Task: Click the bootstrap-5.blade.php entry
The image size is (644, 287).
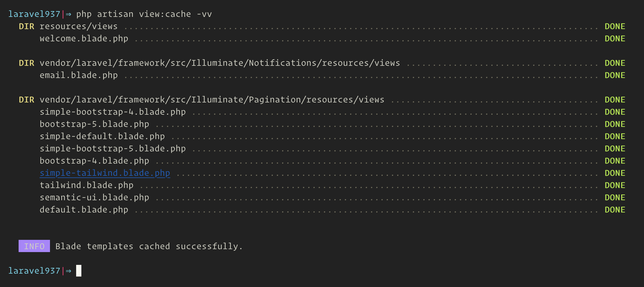Action: 94,124
